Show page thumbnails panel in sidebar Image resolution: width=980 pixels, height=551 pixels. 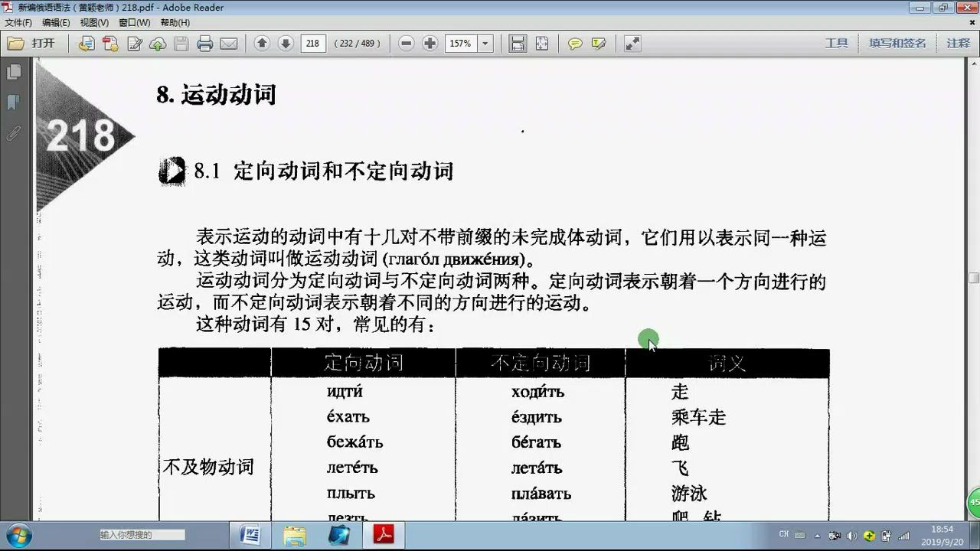[x=14, y=72]
